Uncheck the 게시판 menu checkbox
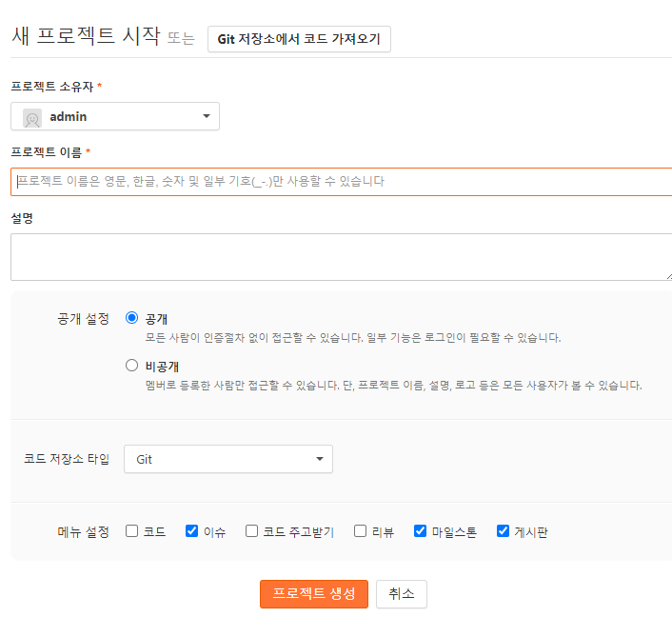The width and height of the screenshot is (672, 637). pos(503,530)
